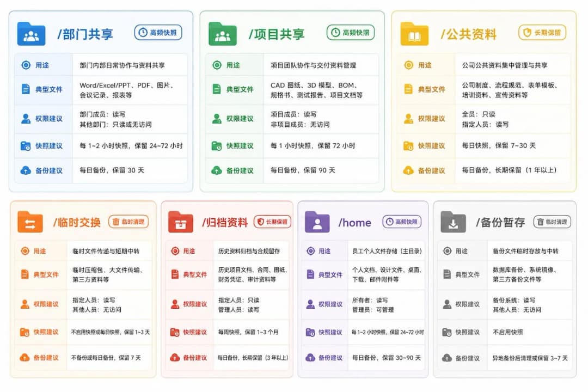This screenshot has height=392, width=588.
Task: Click text 每日备份，保留 90 天
Action: pos(303,170)
